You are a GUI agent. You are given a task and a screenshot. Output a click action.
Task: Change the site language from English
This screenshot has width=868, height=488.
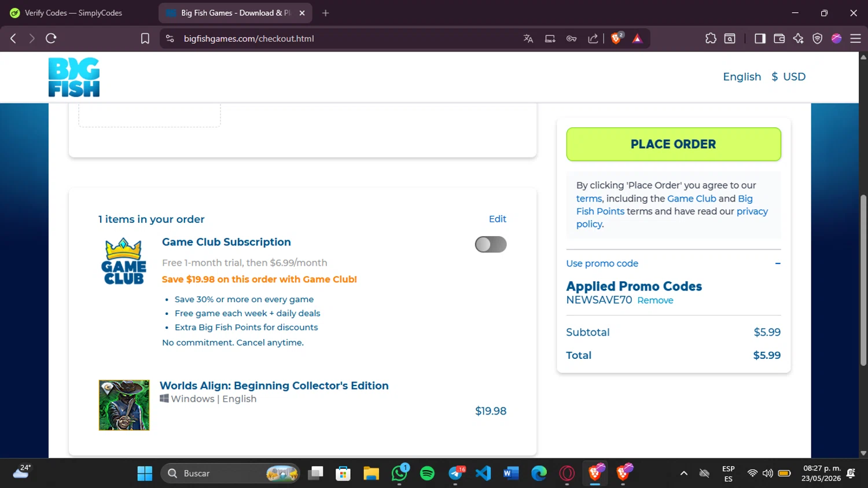[742, 77]
